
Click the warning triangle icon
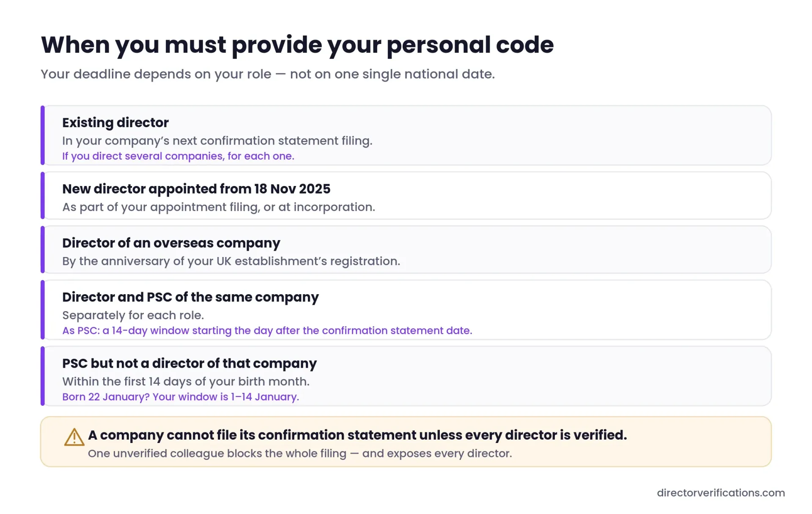click(x=74, y=437)
